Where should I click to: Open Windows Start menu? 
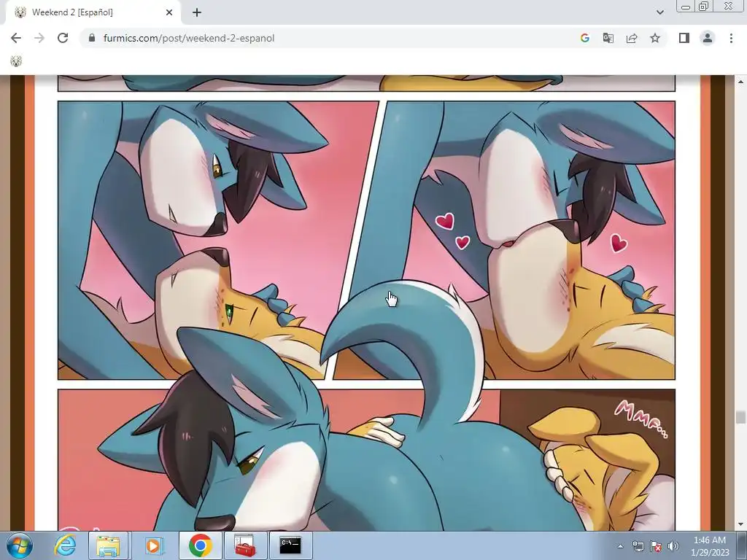pyautogui.click(x=20, y=545)
